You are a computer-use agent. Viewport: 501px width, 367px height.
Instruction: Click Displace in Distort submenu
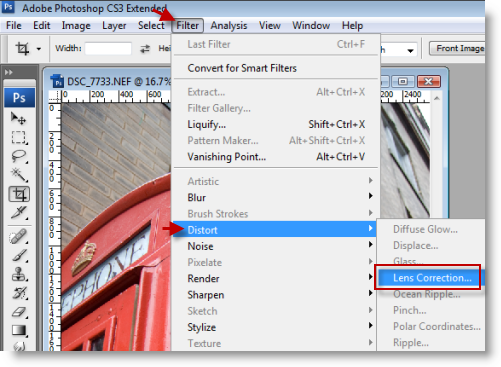(x=431, y=245)
